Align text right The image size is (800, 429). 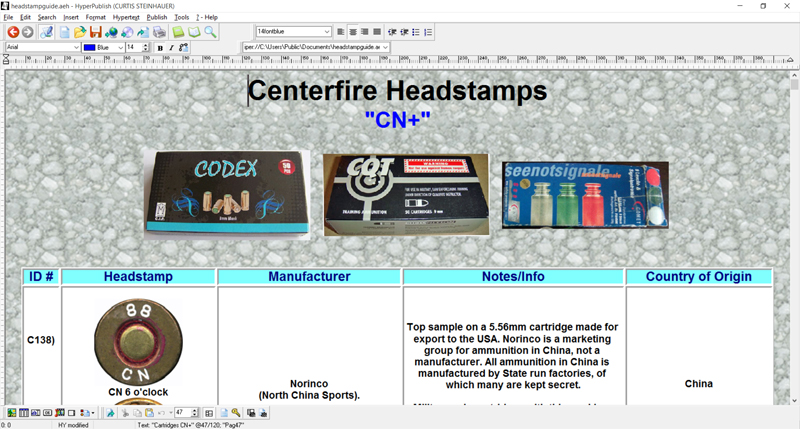tap(365, 32)
